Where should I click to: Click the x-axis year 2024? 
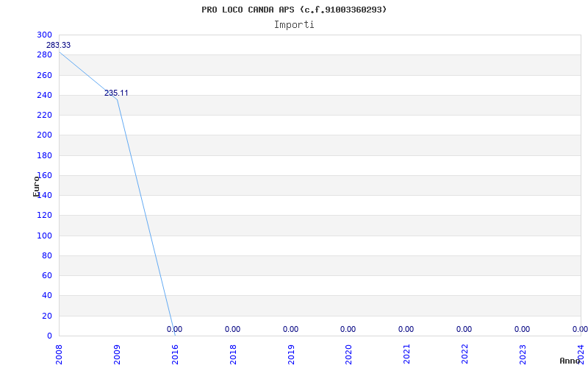[581, 355]
